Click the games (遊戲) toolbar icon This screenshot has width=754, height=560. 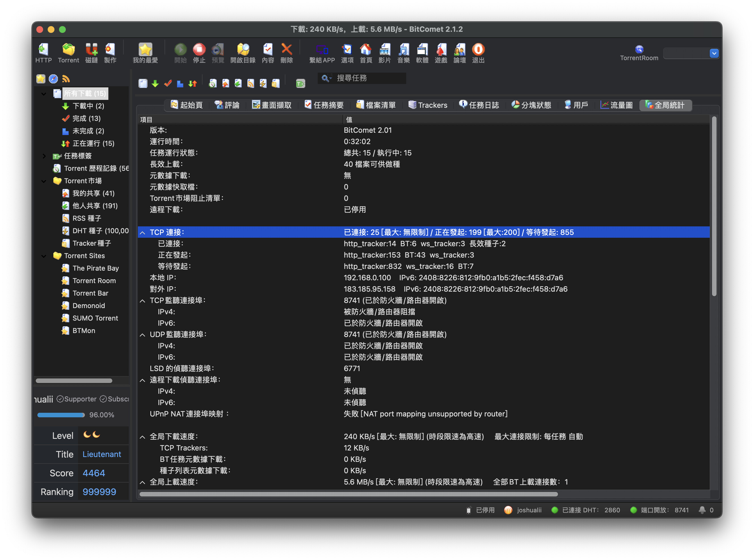tap(441, 53)
